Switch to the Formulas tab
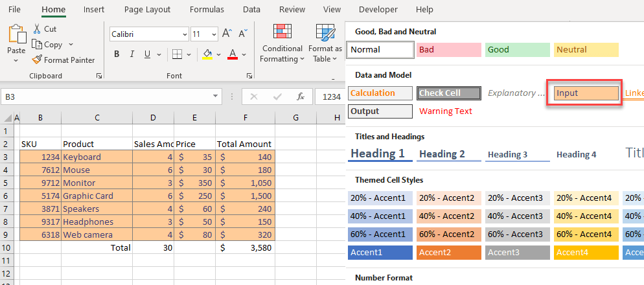The image size is (644, 285). click(207, 10)
